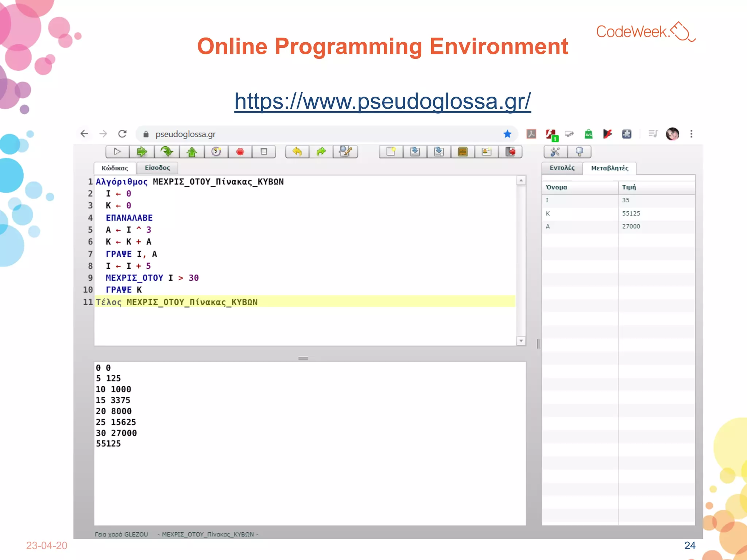Screen dimensions: 747x560
Task: Run the program with the play button
Action: coord(117,152)
